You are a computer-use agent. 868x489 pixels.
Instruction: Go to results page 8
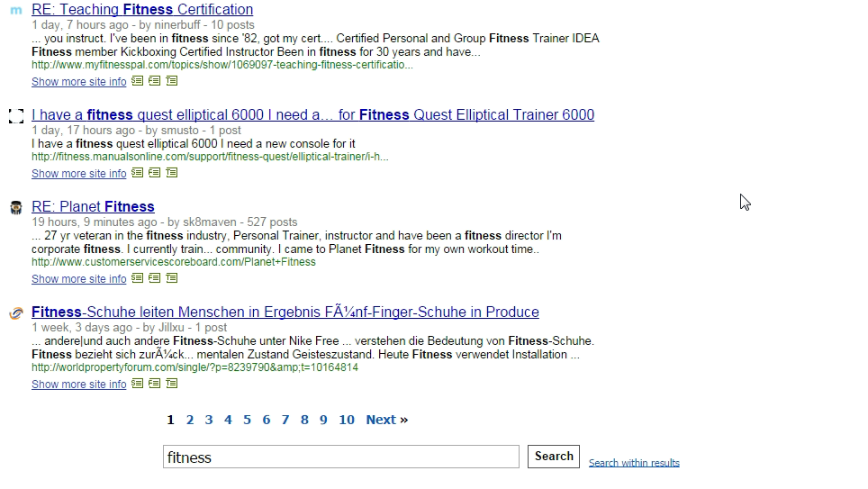click(304, 420)
